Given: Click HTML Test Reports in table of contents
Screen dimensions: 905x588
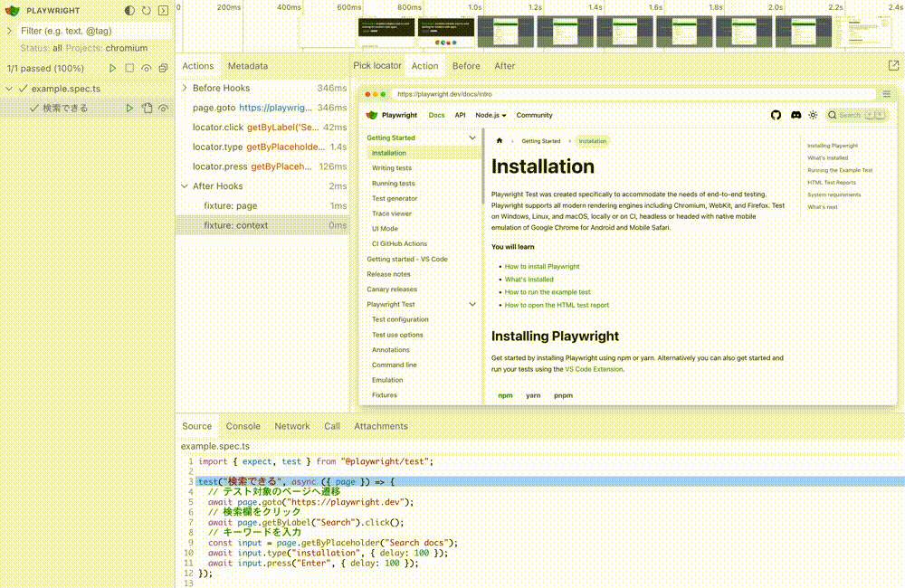Looking at the screenshot, I should click(832, 183).
